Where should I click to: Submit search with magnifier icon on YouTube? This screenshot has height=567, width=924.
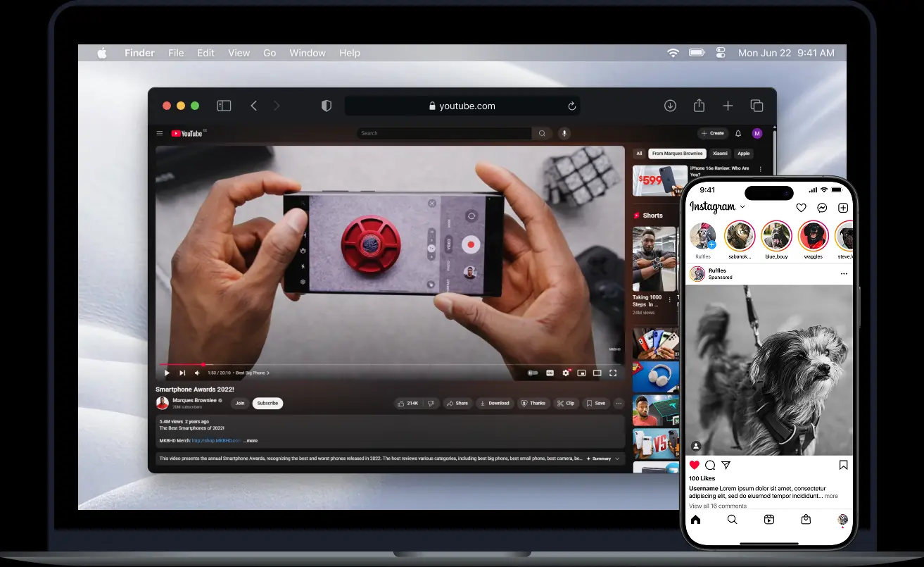tap(542, 133)
